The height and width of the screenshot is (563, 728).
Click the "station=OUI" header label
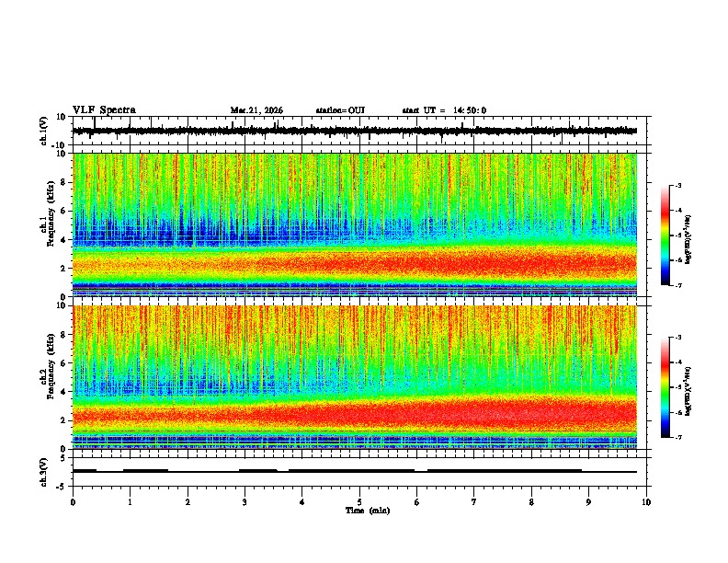340,110
